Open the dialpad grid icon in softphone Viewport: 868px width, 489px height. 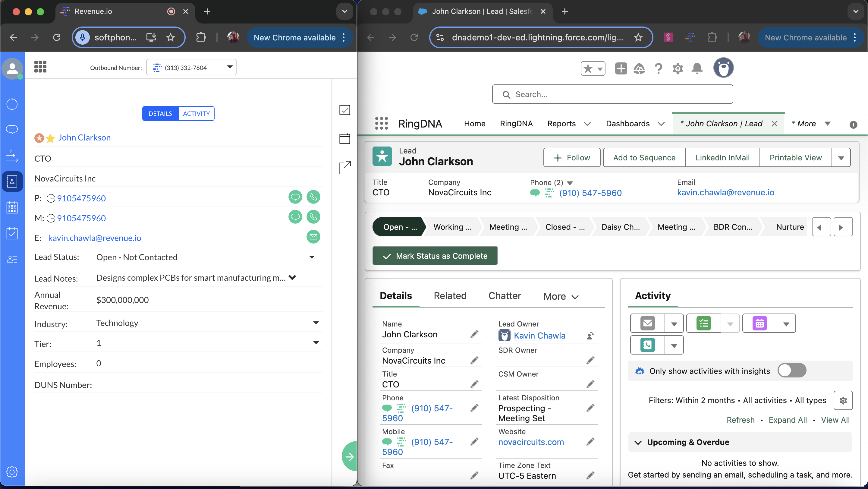(x=40, y=67)
